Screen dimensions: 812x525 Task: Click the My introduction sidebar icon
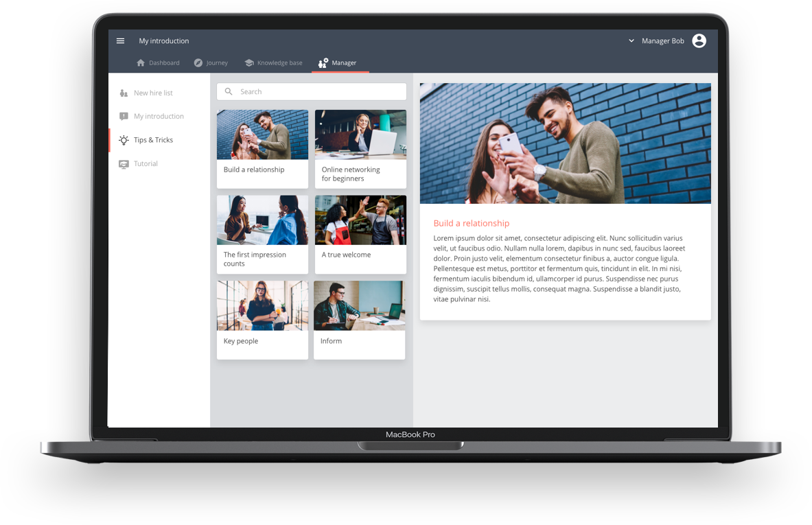click(x=124, y=117)
